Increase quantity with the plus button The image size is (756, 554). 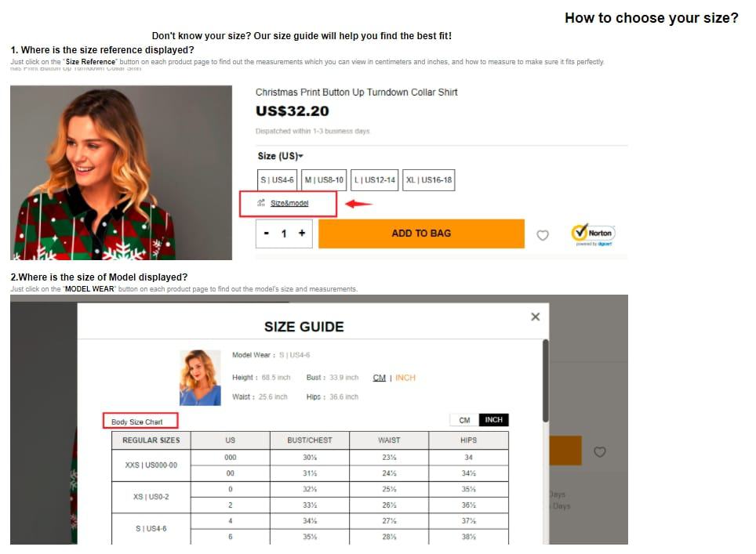tap(302, 234)
